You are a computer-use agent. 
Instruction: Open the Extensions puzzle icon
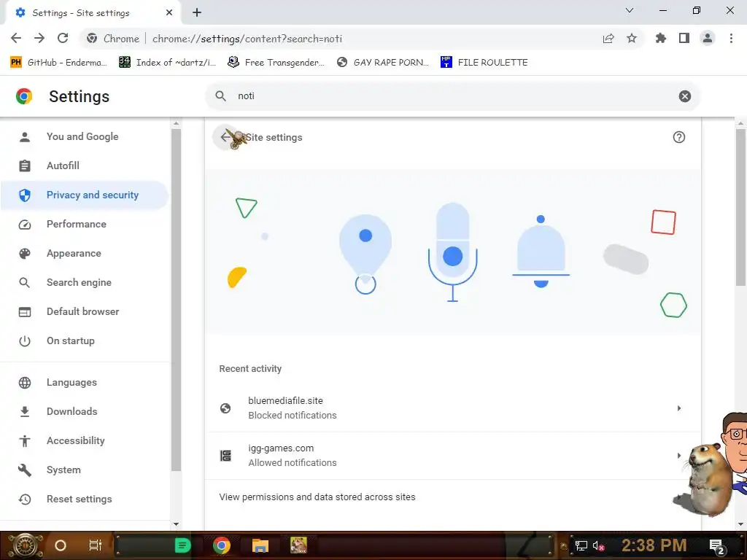661,39
